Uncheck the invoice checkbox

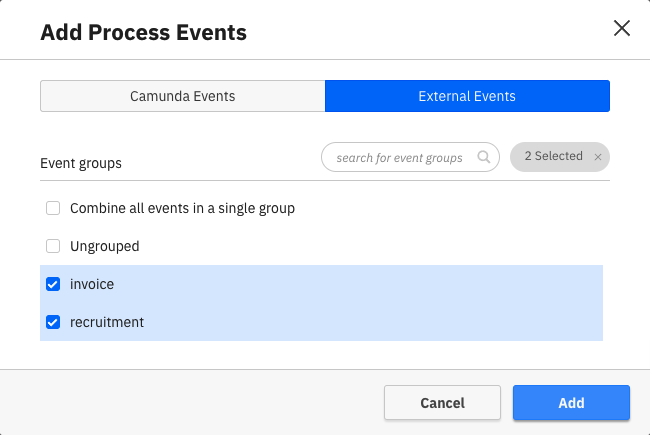coord(53,284)
